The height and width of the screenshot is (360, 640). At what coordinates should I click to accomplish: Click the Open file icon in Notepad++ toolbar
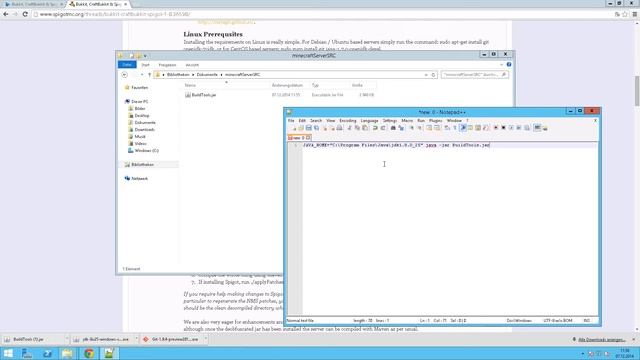point(301,128)
